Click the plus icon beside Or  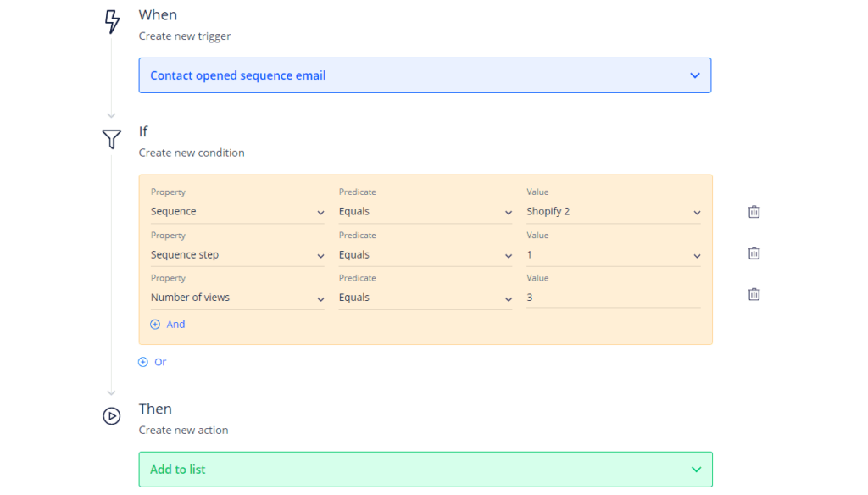(x=143, y=362)
